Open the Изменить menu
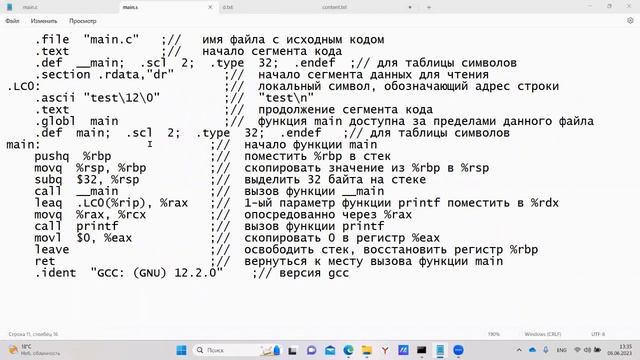Screen dimensions: 640x360 pos(44,21)
